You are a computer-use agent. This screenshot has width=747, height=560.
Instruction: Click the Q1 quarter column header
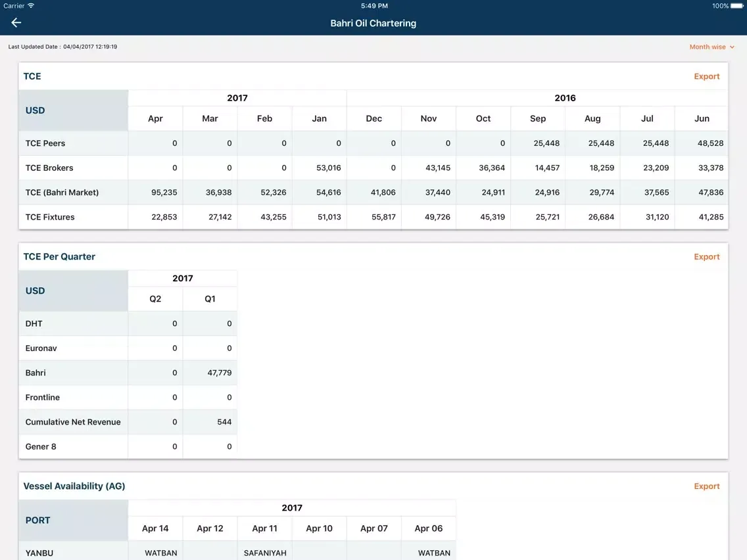210,299
